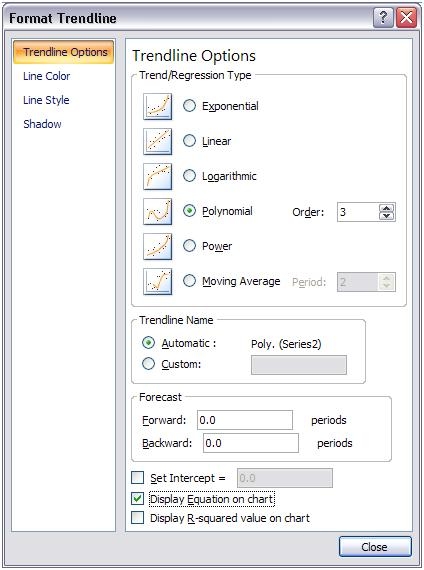
Task: Click the Forward forecast periods field
Action: (x=245, y=420)
